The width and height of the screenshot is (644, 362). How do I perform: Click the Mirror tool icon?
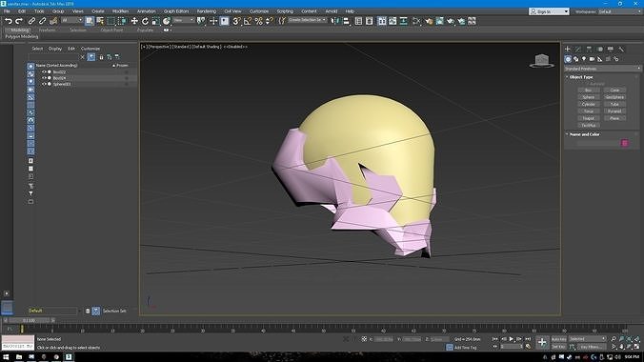pos(335,21)
